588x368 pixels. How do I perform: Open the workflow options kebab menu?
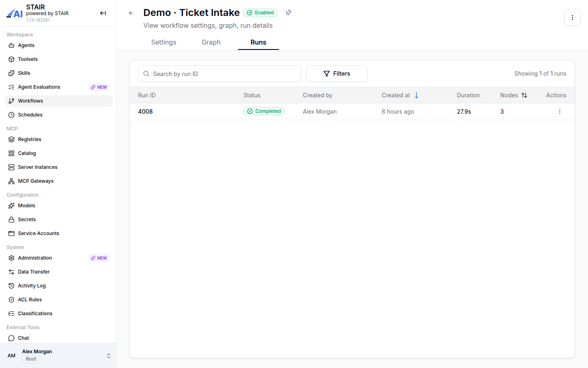(572, 18)
